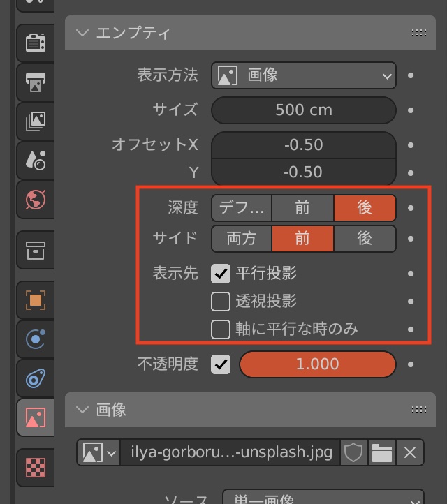This screenshot has height=504, width=447.
Task: Open the Output properties printer icon
Action: (x=35, y=82)
